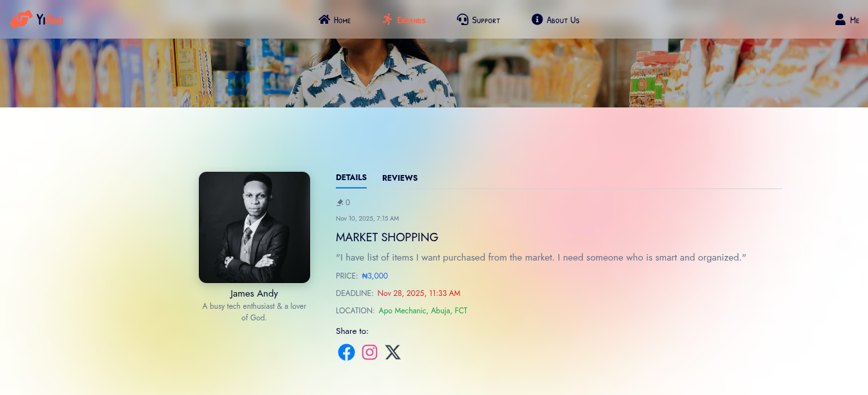Open the Support nav link
Image resolution: width=868 pixels, height=395 pixels.
click(486, 20)
